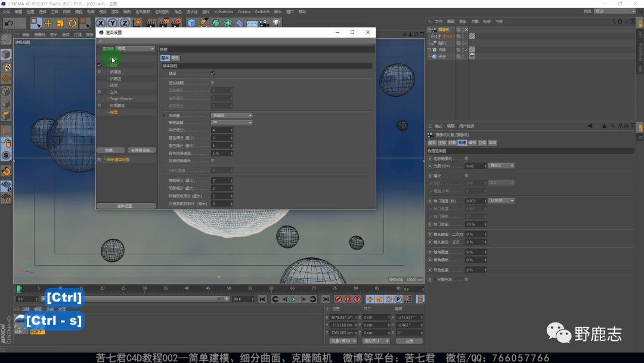This screenshot has height=363, width=644.
Task: Click the Light bulb icon
Action: point(277,23)
